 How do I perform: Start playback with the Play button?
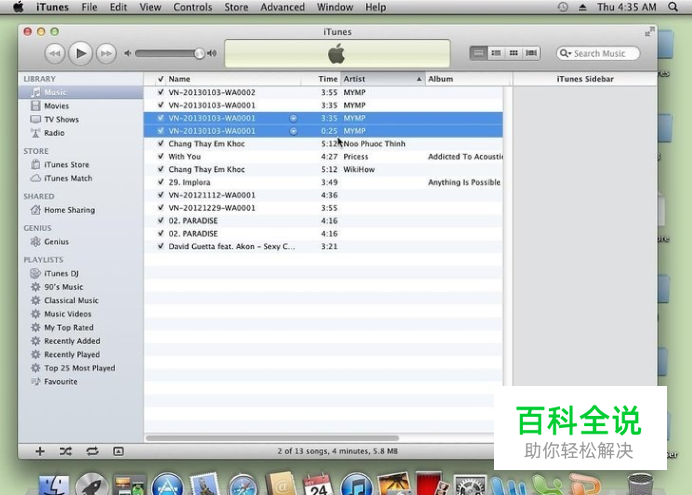coord(80,53)
